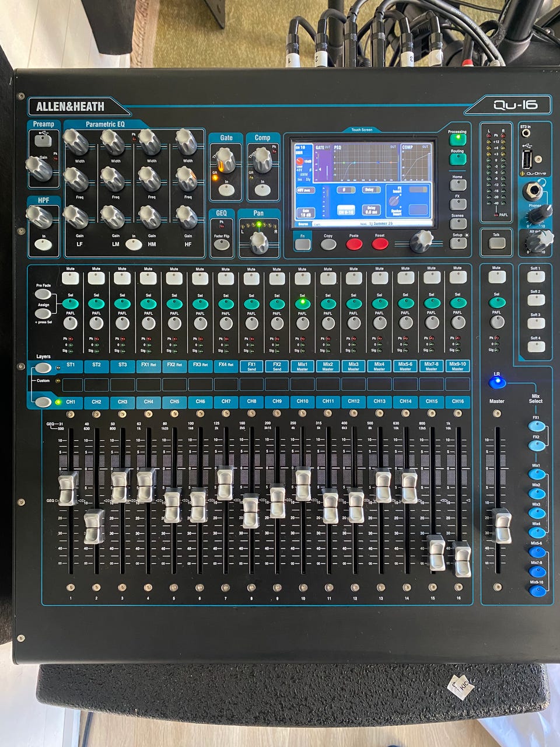This screenshot has width=560, height=747.
Task: Select Mix5-6 in Mix Select
Action: (x=537, y=551)
